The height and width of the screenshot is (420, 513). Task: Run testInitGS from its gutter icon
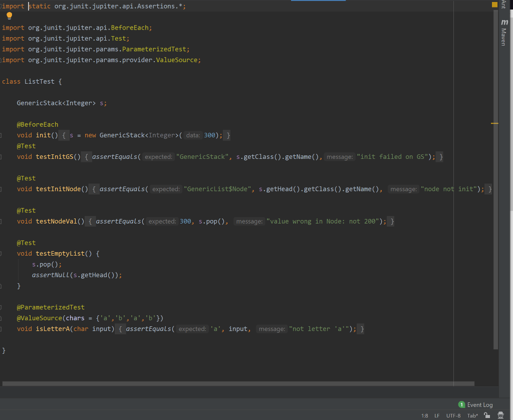[2, 156]
